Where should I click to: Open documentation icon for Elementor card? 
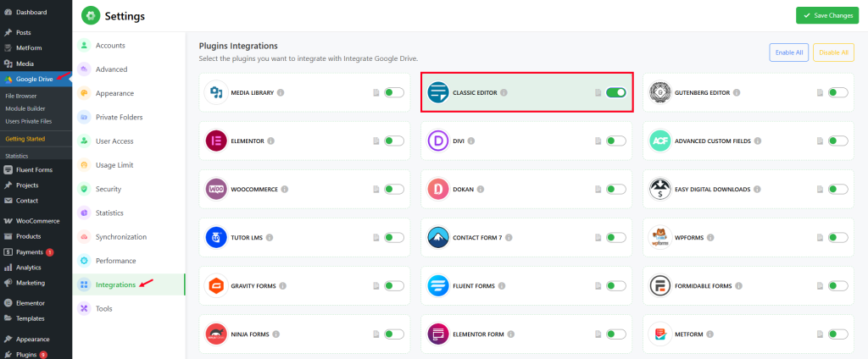click(376, 141)
